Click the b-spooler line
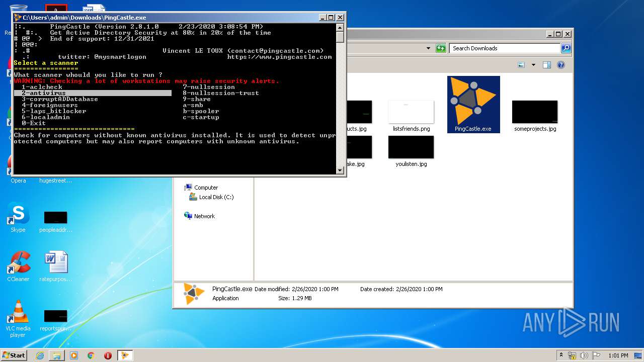Image resolution: width=644 pixels, height=362 pixels. (x=201, y=111)
